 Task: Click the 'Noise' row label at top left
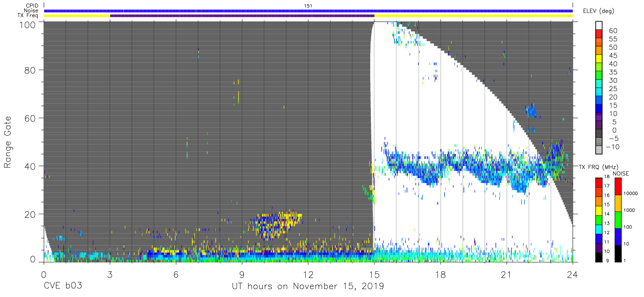[31, 10]
